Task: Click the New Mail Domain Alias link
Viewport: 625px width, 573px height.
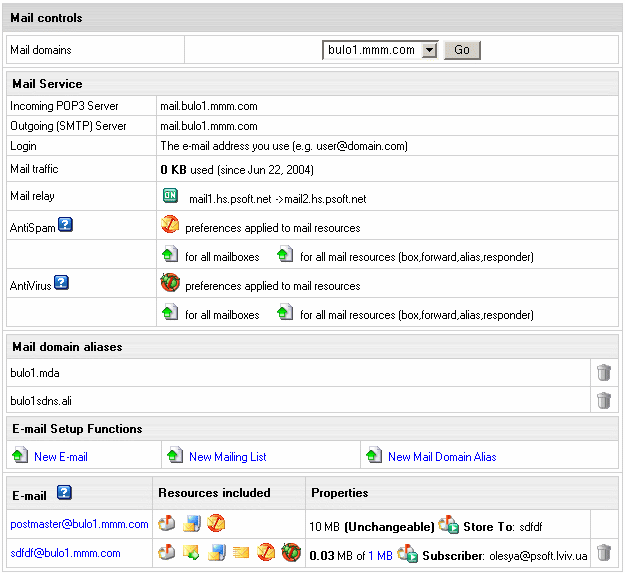Action: pyautogui.click(x=442, y=457)
